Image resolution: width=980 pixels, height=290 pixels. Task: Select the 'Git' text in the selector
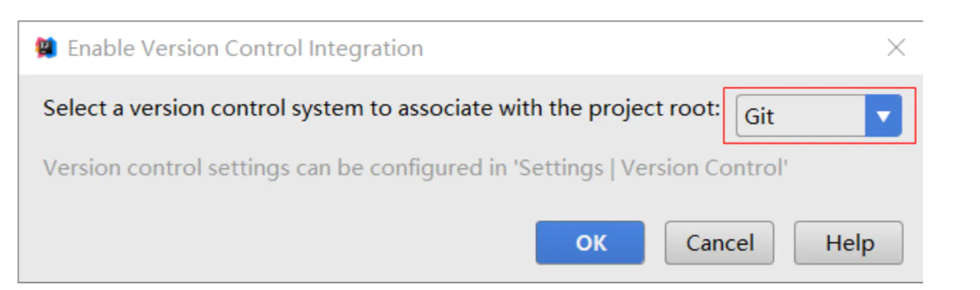[x=759, y=116]
